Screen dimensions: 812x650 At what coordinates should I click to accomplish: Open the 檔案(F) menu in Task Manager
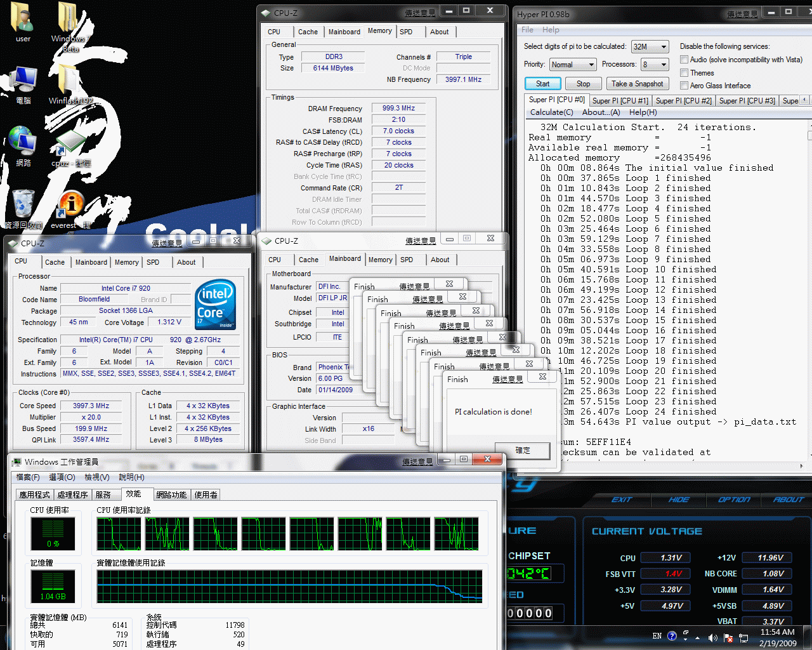click(x=28, y=477)
